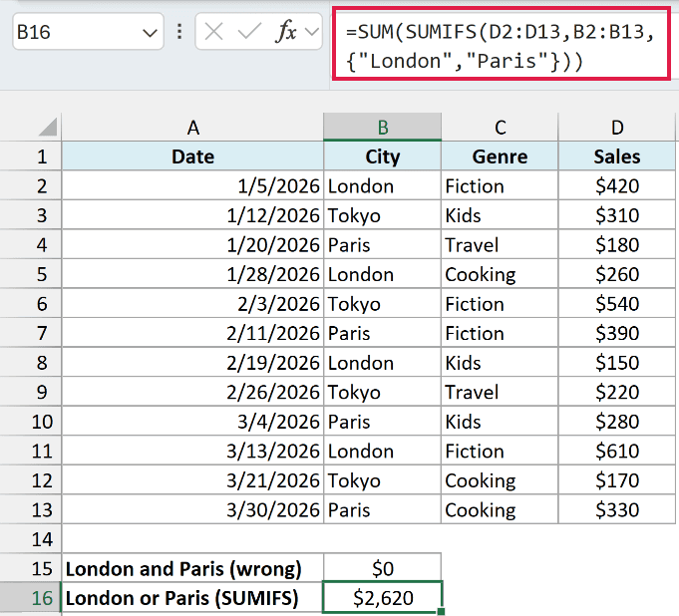Click the Paris cell in row 10
The width and height of the screenshot is (679, 616).
[382, 422]
